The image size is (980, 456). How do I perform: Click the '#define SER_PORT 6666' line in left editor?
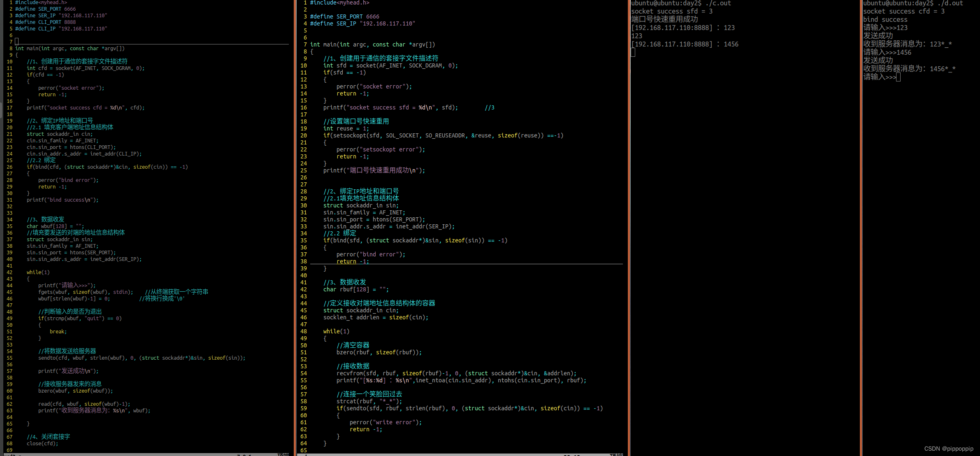(45, 9)
